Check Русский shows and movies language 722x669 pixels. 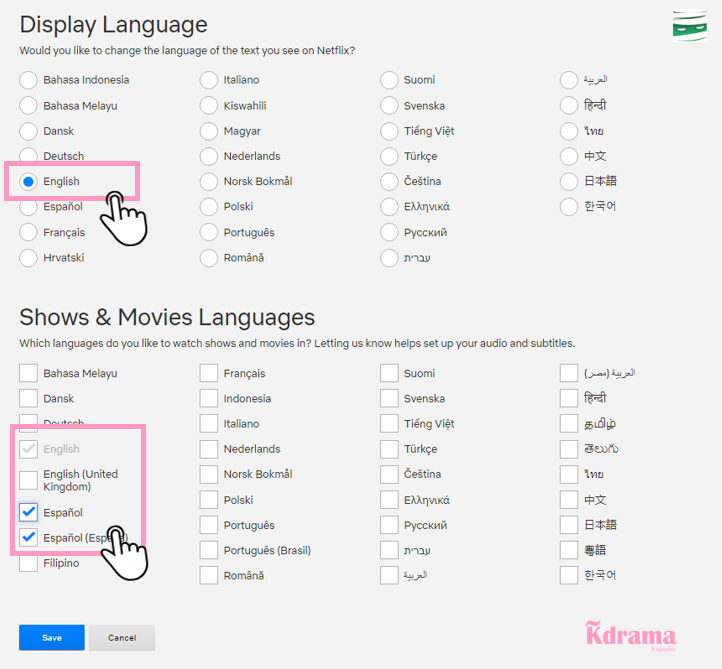pyautogui.click(x=389, y=525)
